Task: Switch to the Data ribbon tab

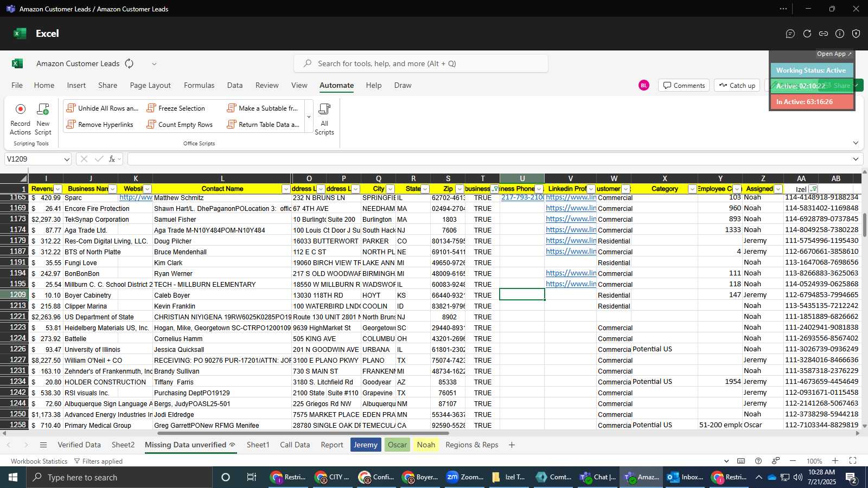Action: [235, 85]
